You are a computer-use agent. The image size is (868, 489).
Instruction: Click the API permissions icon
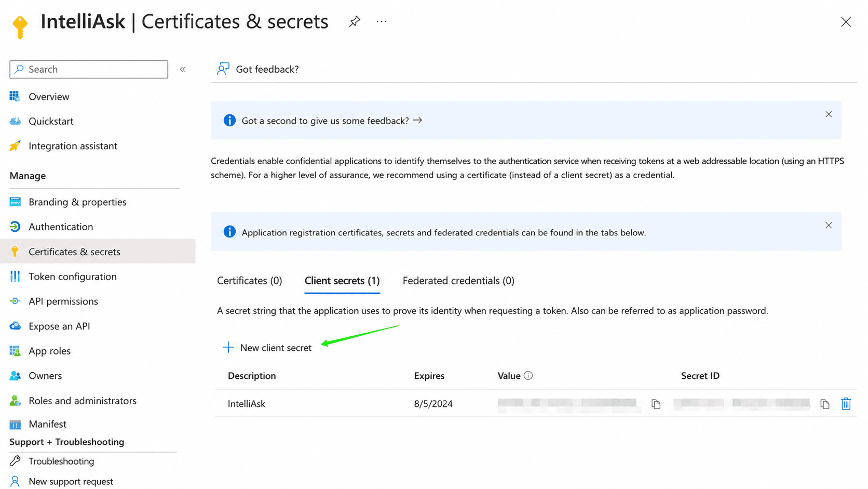pyautogui.click(x=15, y=301)
